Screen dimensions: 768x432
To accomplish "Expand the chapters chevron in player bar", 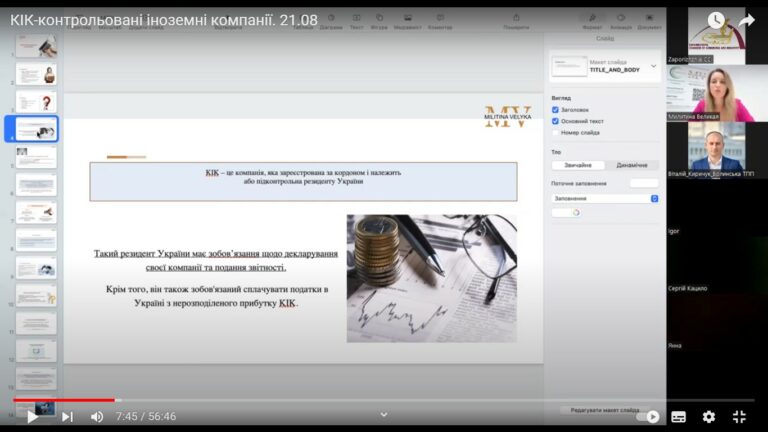I will tap(383, 414).
